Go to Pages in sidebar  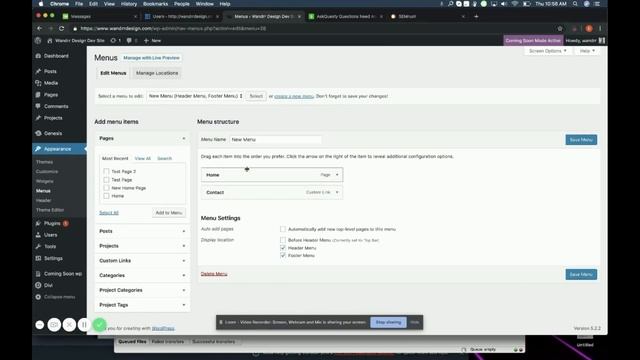(x=51, y=95)
